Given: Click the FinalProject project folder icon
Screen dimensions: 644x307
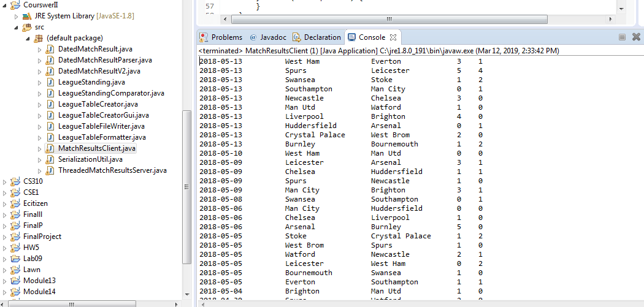Looking at the screenshot, I should click(15, 237).
